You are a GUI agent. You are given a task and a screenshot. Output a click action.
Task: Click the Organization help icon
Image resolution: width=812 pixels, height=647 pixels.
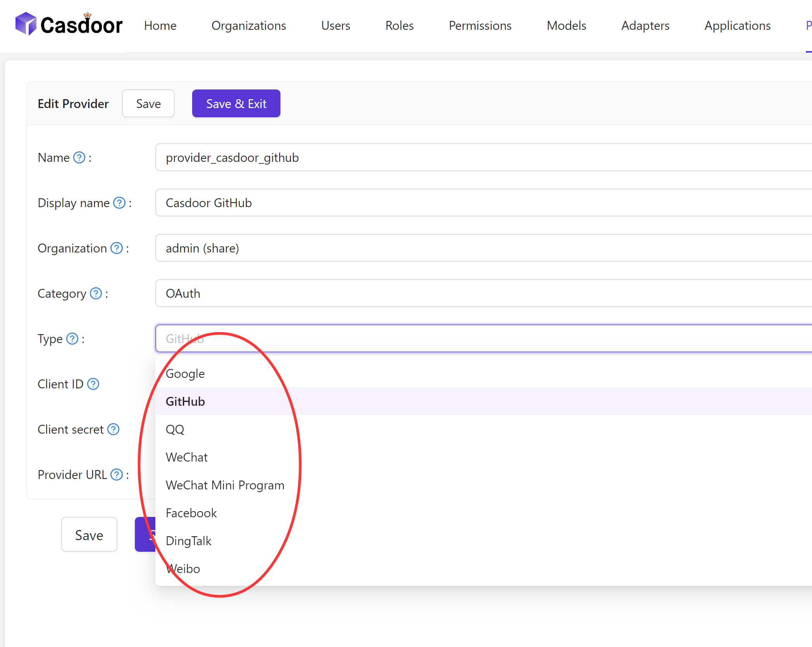(x=116, y=248)
